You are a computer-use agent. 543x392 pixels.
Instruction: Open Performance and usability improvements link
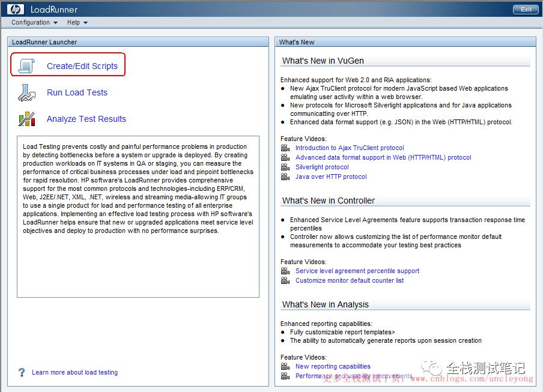[x=354, y=376]
